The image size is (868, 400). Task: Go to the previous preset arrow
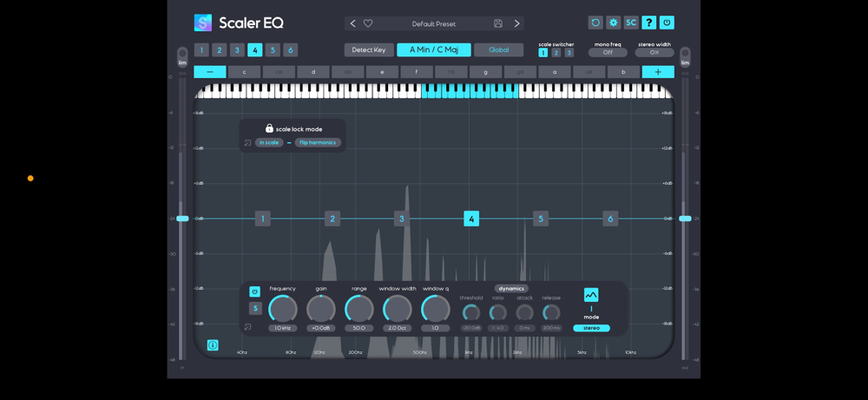click(353, 23)
